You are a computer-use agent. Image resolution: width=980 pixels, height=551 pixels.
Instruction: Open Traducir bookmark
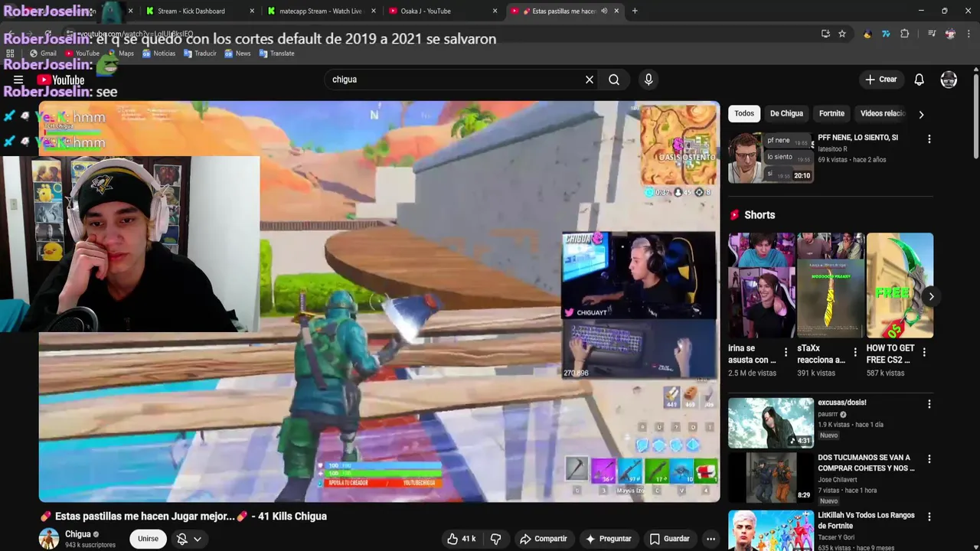(200, 54)
